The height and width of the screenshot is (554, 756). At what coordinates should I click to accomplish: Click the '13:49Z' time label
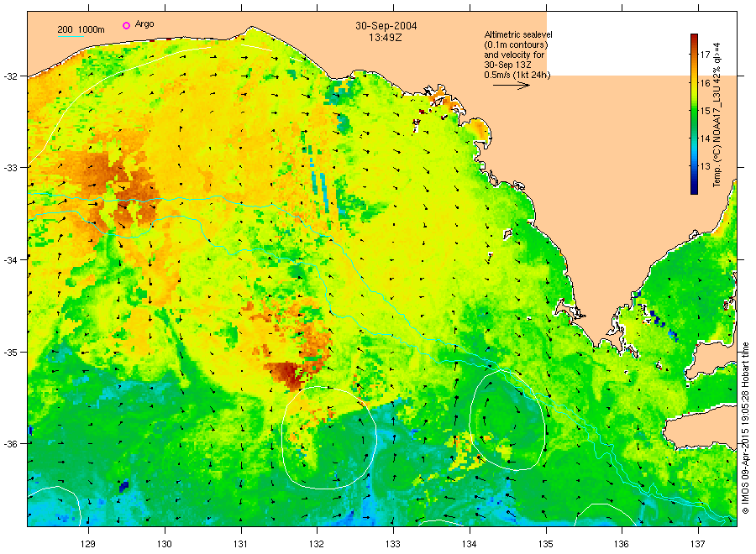(x=386, y=37)
